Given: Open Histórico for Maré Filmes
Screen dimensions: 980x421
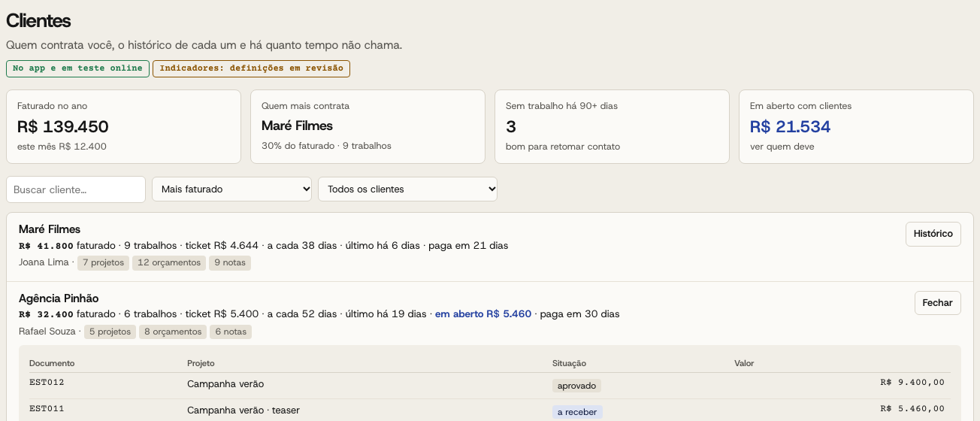Looking at the screenshot, I should pyautogui.click(x=933, y=234).
